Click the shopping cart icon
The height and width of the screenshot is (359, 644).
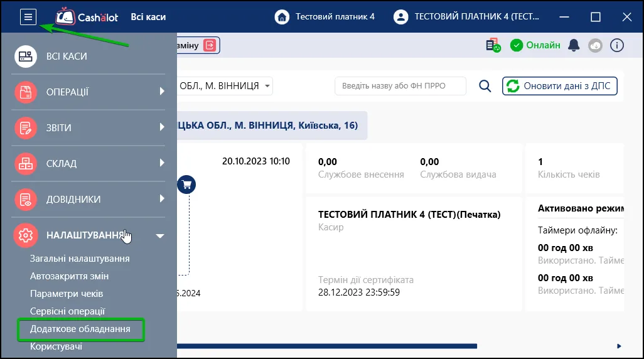186,185
